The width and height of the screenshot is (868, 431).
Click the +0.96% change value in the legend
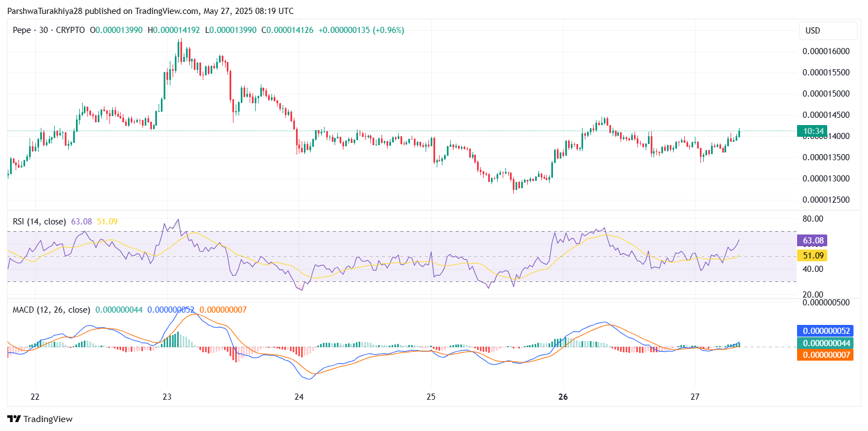(389, 30)
